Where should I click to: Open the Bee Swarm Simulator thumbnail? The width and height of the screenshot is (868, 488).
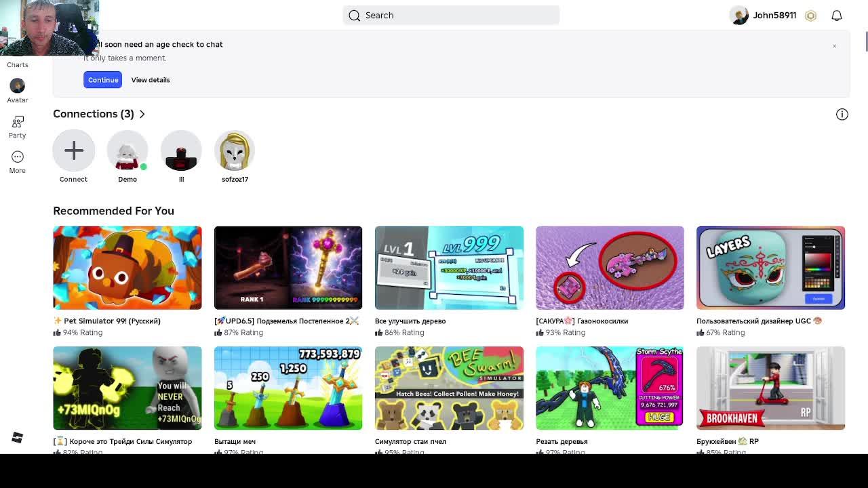coord(449,388)
